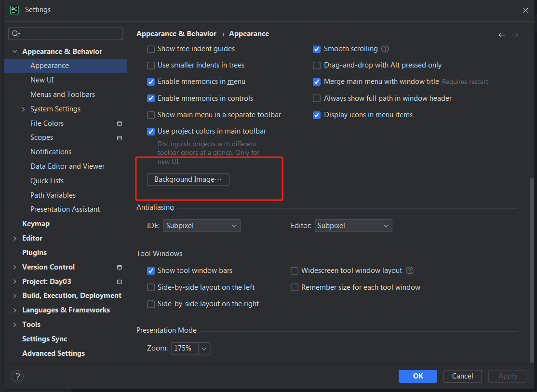Click the Smooth scrolling help icon

click(385, 49)
